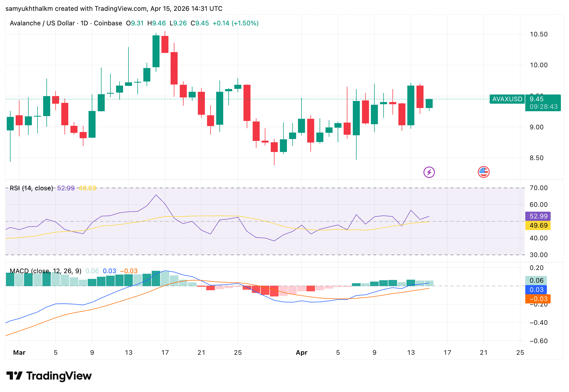Click the TradingView logo at bottom left
This screenshot has width=569, height=392.
click(49, 376)
